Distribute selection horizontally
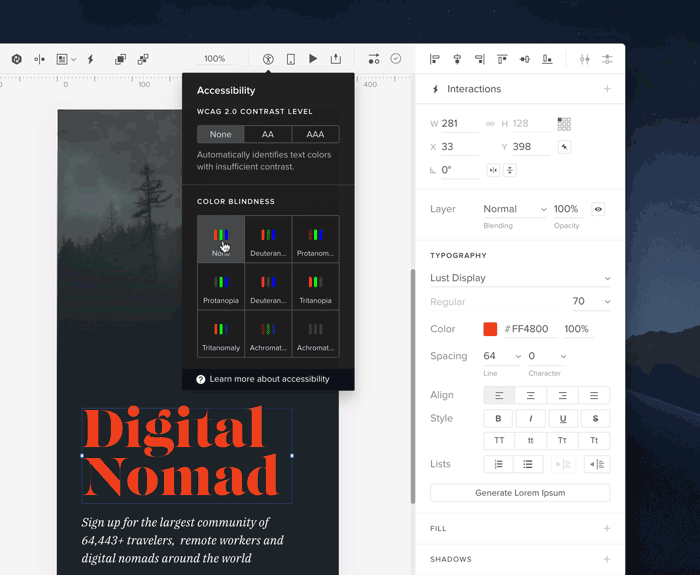Image resolution: width=700 pixels, height=575 pixels. [585, 59]
